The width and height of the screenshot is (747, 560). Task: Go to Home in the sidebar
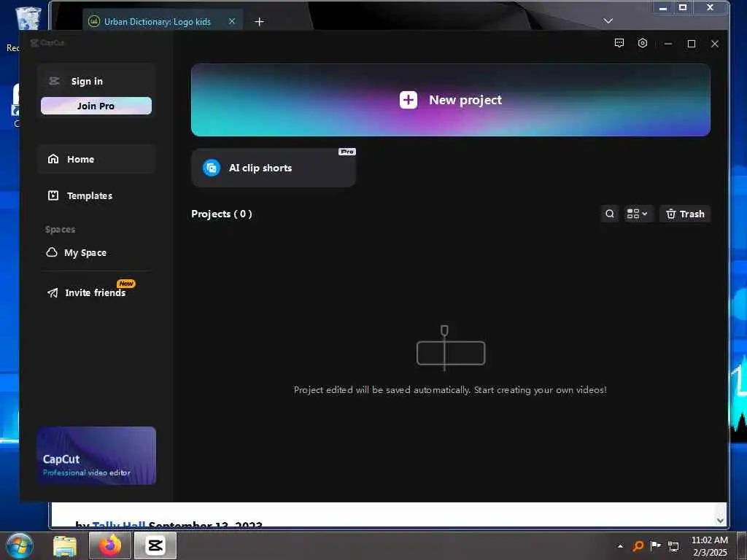pos(97,159)
